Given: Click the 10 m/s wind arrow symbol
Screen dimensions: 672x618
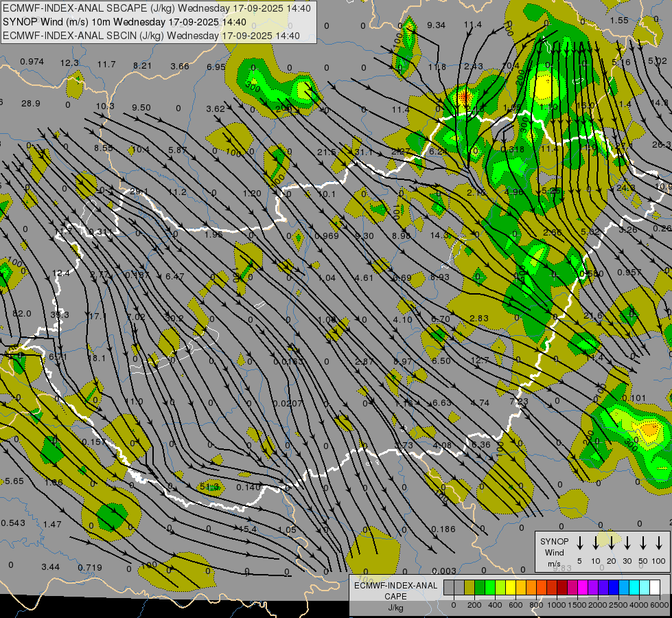Looking at the screenshot, I should pyautogui.click(x=595, y=543).
